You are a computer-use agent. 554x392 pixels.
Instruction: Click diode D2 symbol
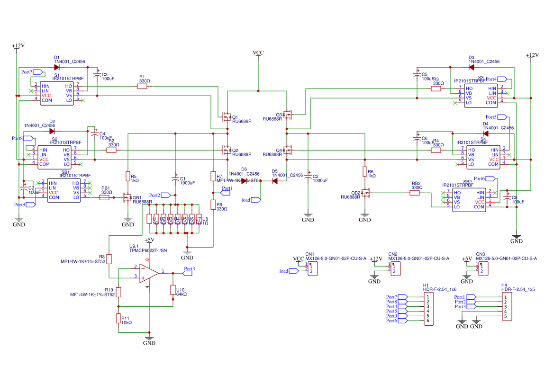coord(52,131)
